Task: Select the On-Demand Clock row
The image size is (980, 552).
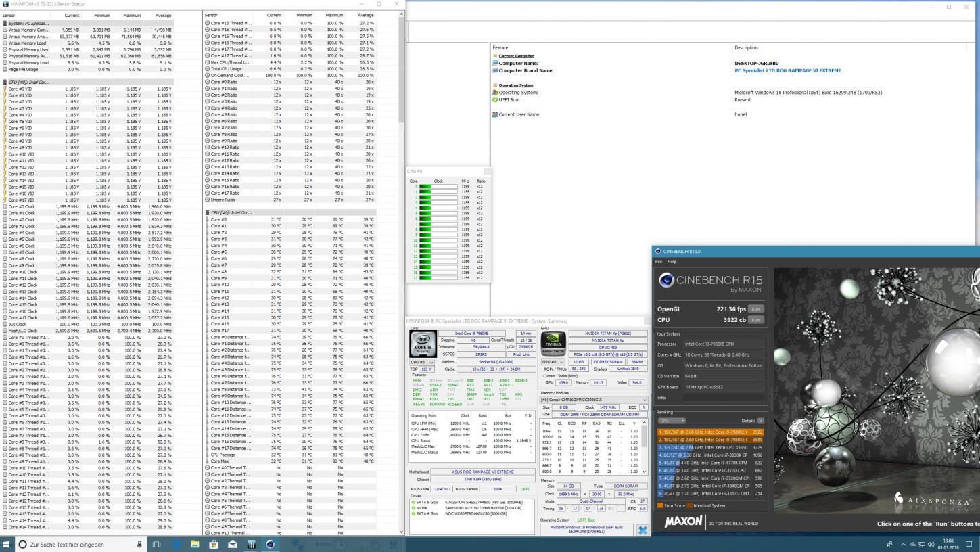Action: 291,76
